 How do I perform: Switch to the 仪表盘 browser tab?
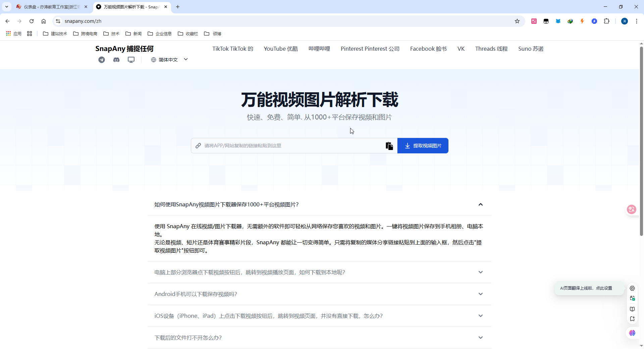point(52,7)
